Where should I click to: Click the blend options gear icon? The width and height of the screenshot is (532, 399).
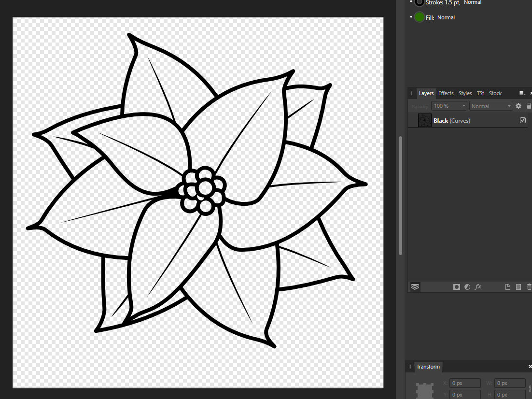tap(518, 106)
